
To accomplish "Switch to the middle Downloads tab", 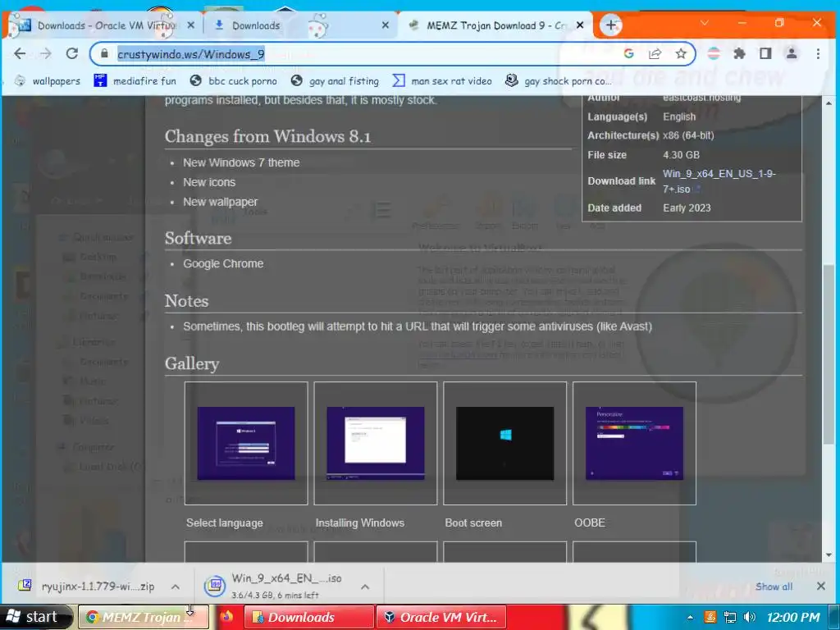I will (300, 25).
